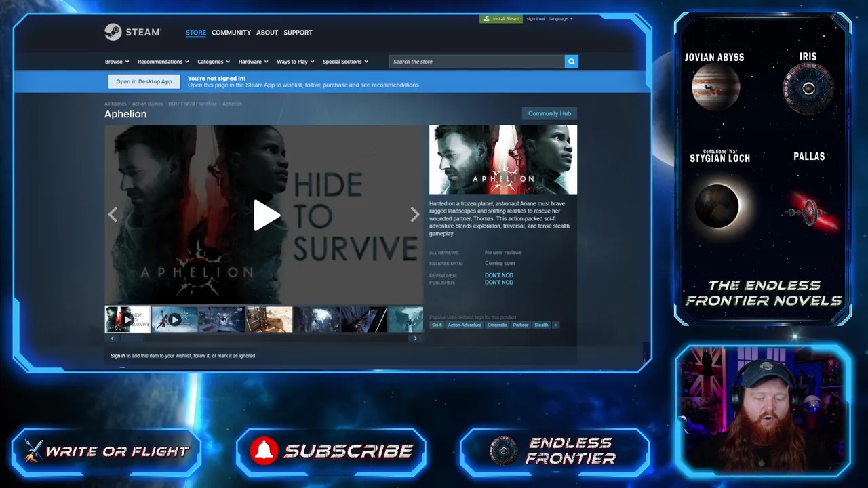This screenshot has width=868, height=488.
Task: Click the Install Steam button
Action: tap(501, 19)
